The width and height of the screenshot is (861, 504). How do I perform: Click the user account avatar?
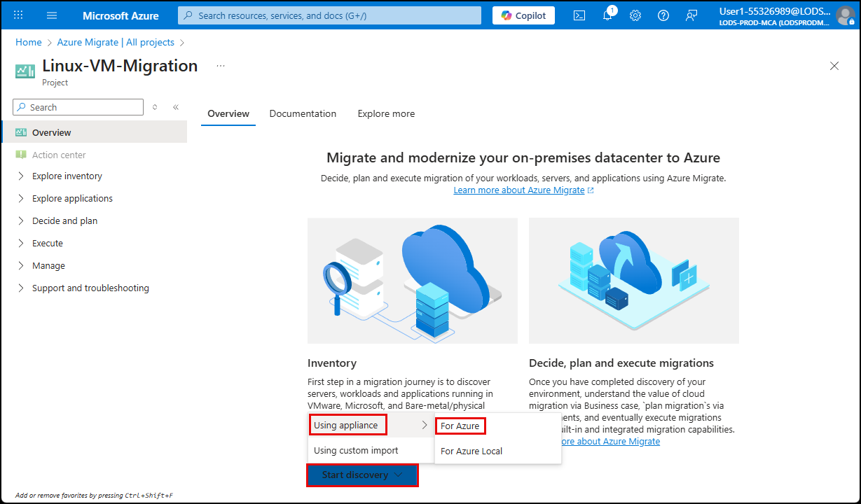[x=846, y=15]
